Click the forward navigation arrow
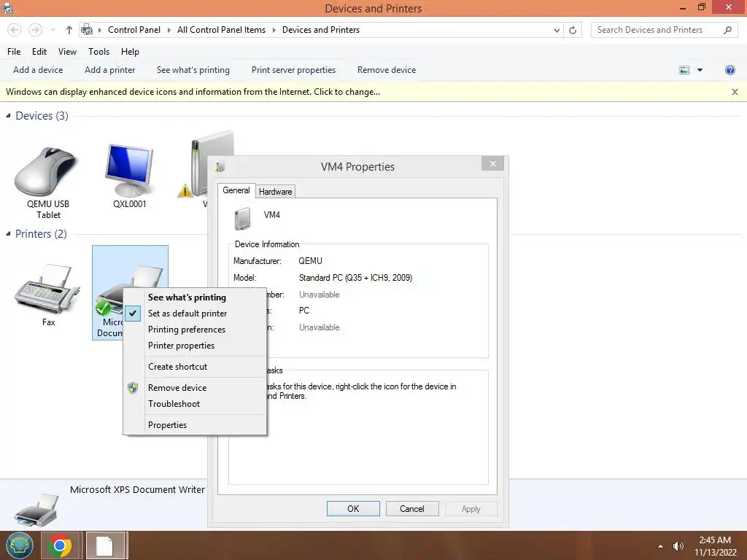 (x=35, y=30)
